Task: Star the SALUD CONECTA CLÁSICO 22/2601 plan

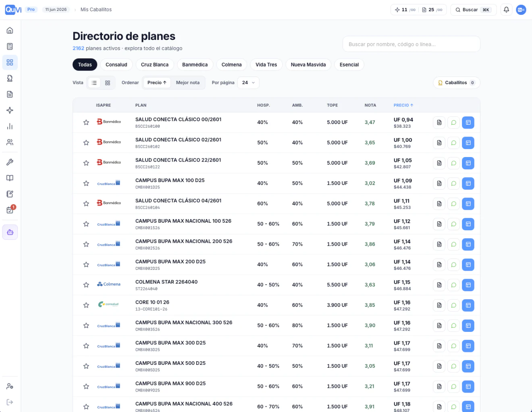Action: (x=86, y=163)
